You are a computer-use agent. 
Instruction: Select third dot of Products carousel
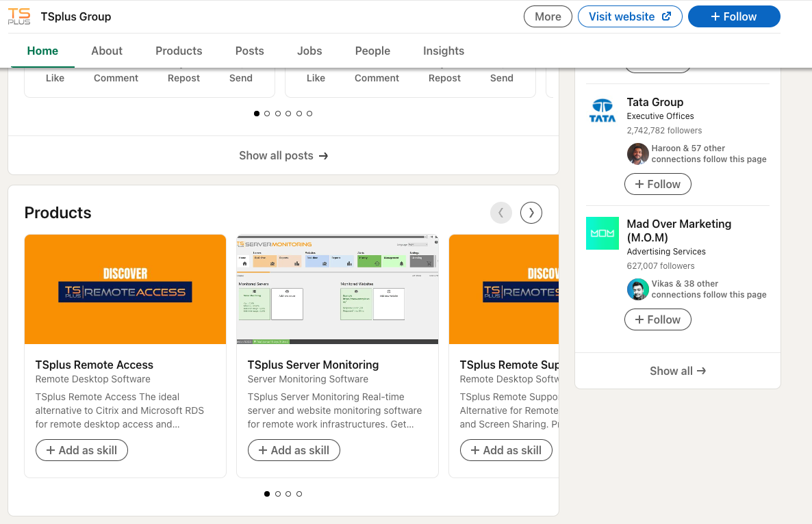tap(288, 494)
